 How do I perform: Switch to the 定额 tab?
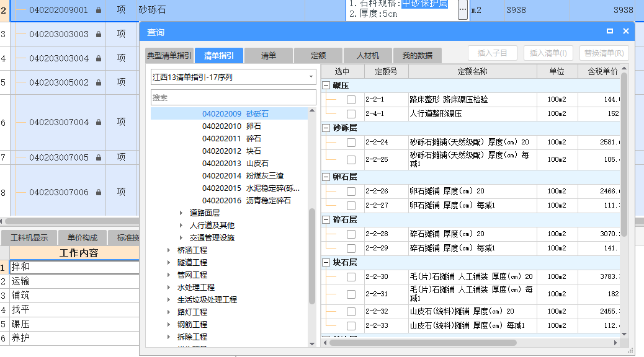318,55
